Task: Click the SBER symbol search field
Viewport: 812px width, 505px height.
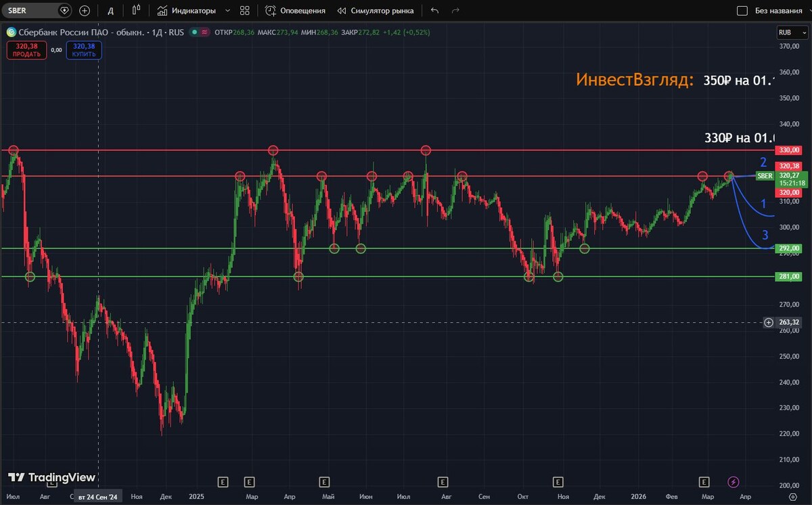Action: tap(37, 11)
